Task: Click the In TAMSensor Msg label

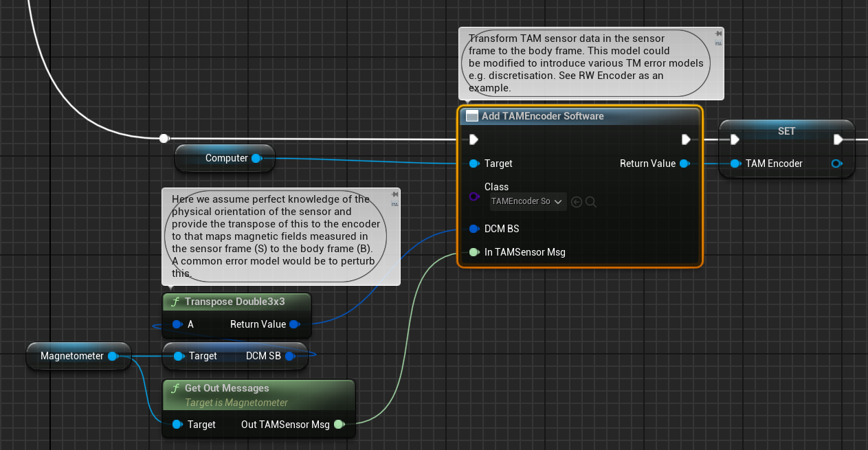Action: pyautogui.click(x=525, y=252)
